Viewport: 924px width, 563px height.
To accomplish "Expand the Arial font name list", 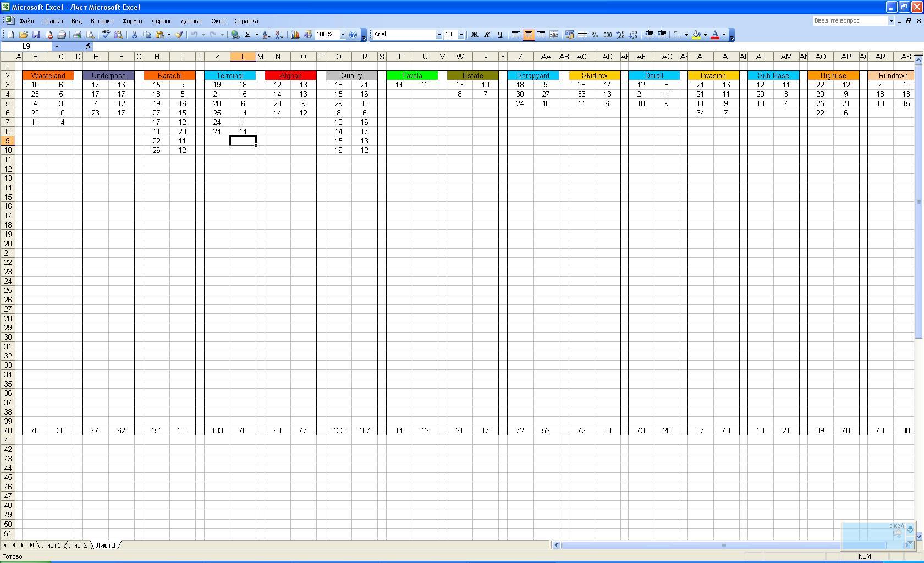I will 439,35.
